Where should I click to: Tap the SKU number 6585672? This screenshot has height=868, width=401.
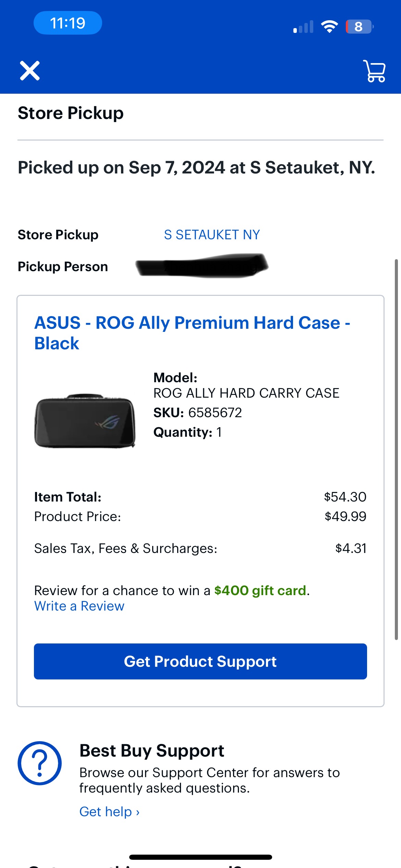pyautogui.click(x=215, y=412)
